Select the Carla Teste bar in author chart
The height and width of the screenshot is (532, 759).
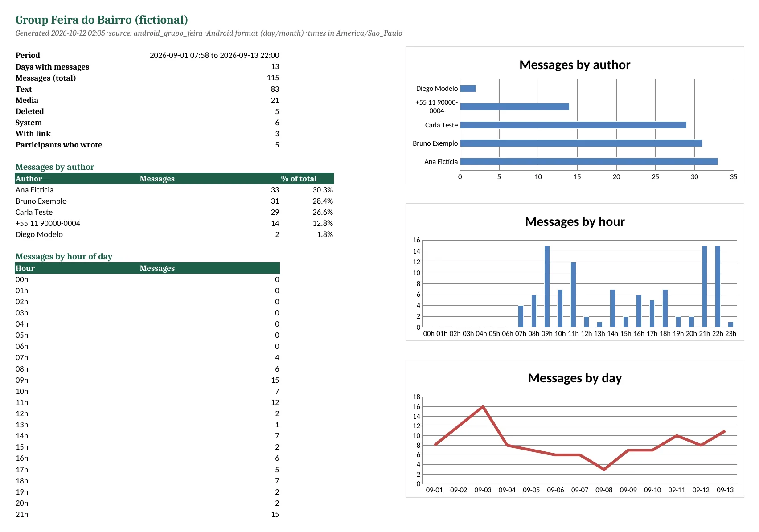(x=573, y=125)
